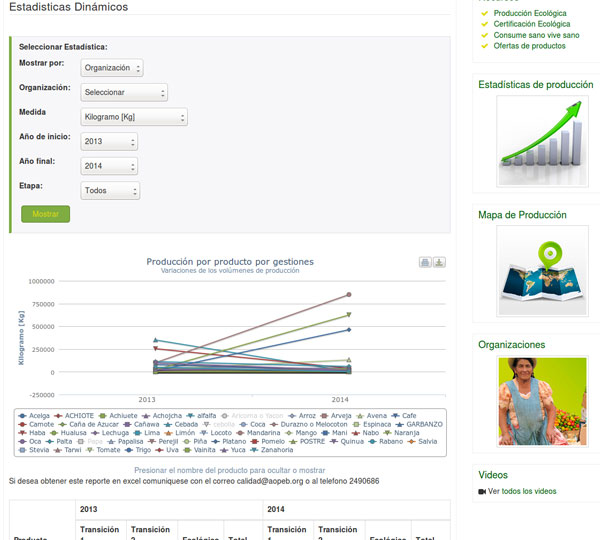Click the teal 2013 triangle data point
The width and height of the screenshot is (600, 540).
pos(155,340)
